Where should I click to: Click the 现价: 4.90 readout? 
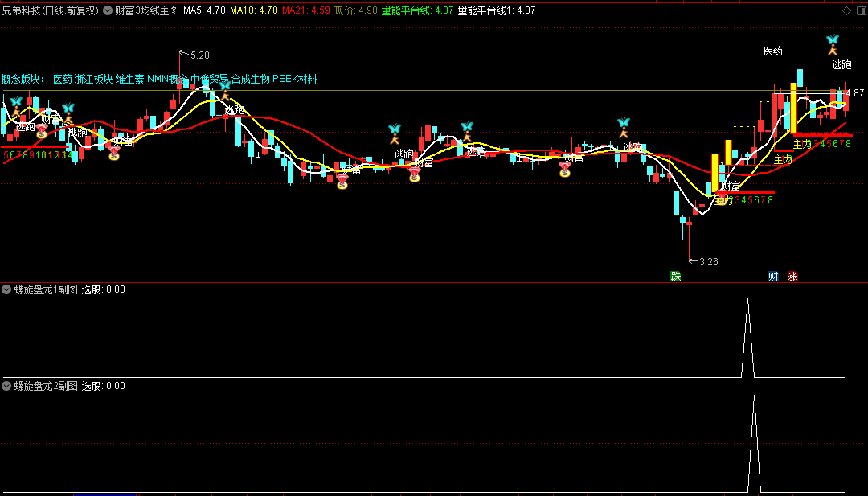tap(356, 10)
